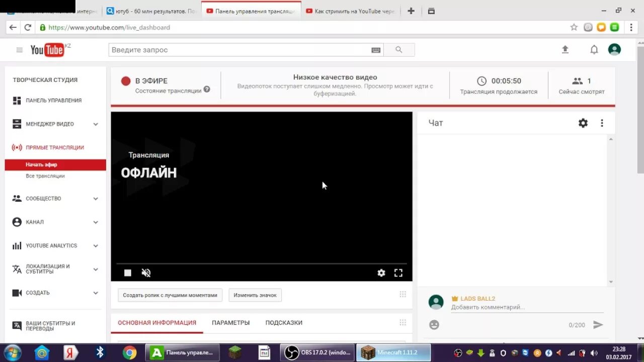Click the drag handle icon beside Подсказки tab

pos(403,322)
